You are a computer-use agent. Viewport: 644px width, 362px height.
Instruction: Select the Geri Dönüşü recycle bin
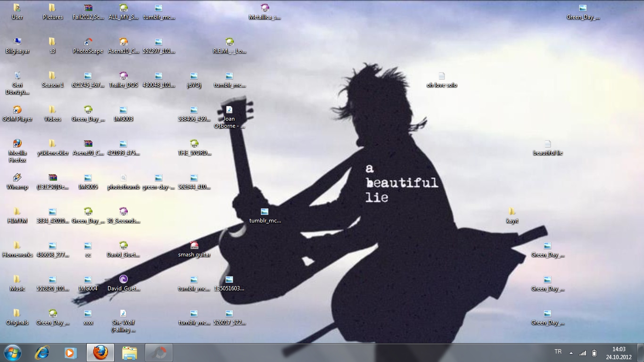point(17,83)
